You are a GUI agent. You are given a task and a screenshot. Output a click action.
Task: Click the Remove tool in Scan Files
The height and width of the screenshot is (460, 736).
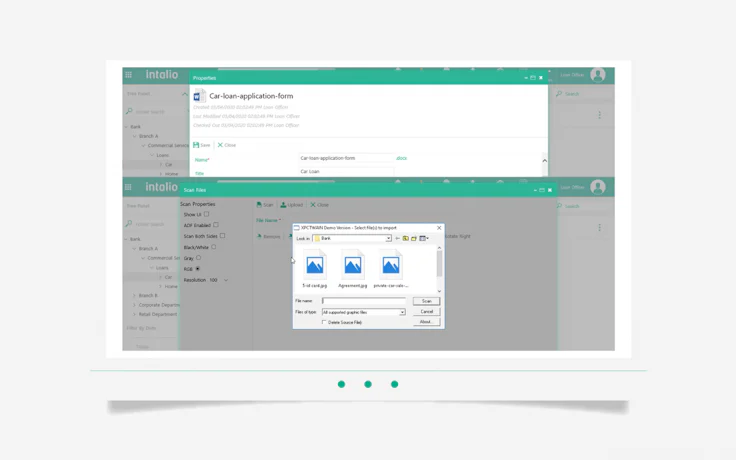pos(268,237)
